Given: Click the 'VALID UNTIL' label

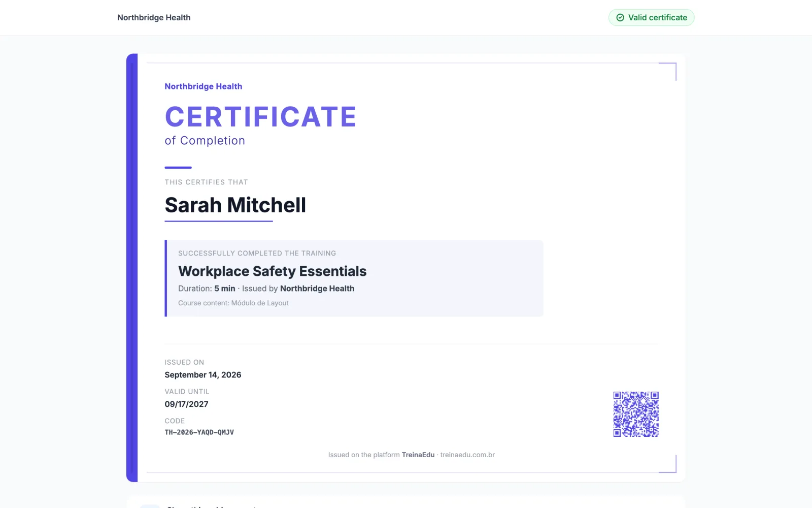Looking at the screenshot, I should coord(187,392).
